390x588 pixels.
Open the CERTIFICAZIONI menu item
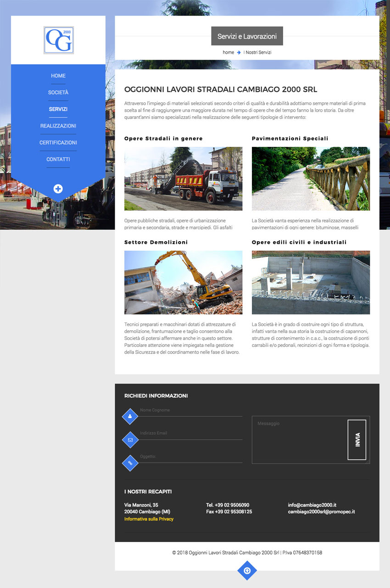(x=58, y=143)
